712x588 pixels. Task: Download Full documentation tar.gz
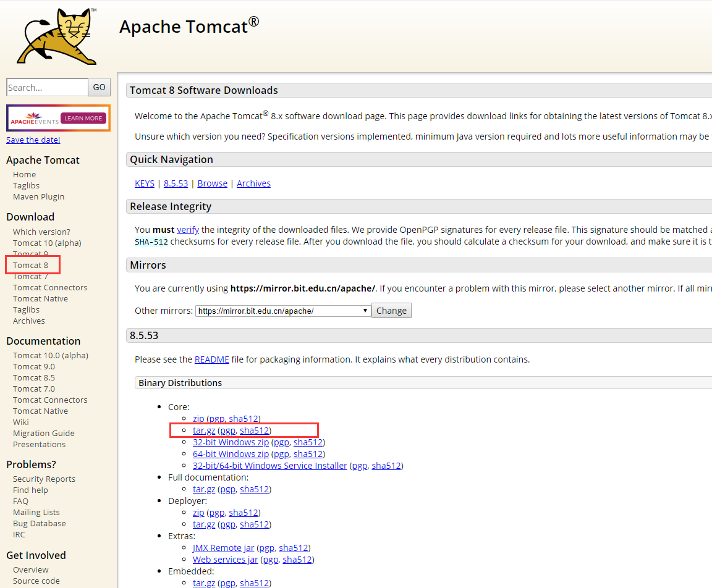(204, 489)
